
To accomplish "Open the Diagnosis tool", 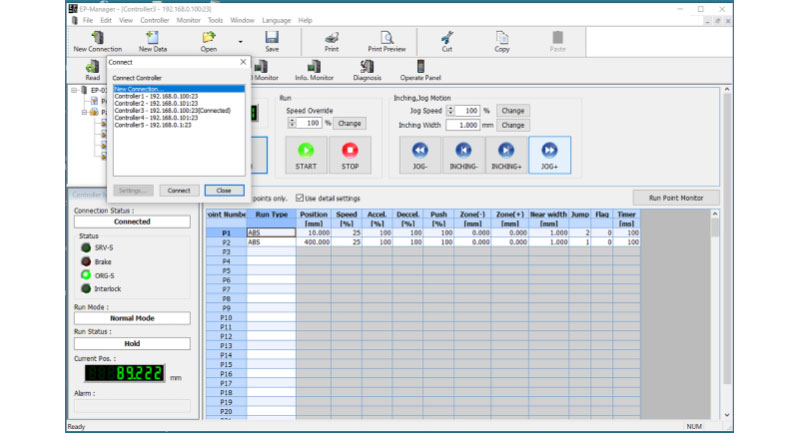I will click(367, 70).
